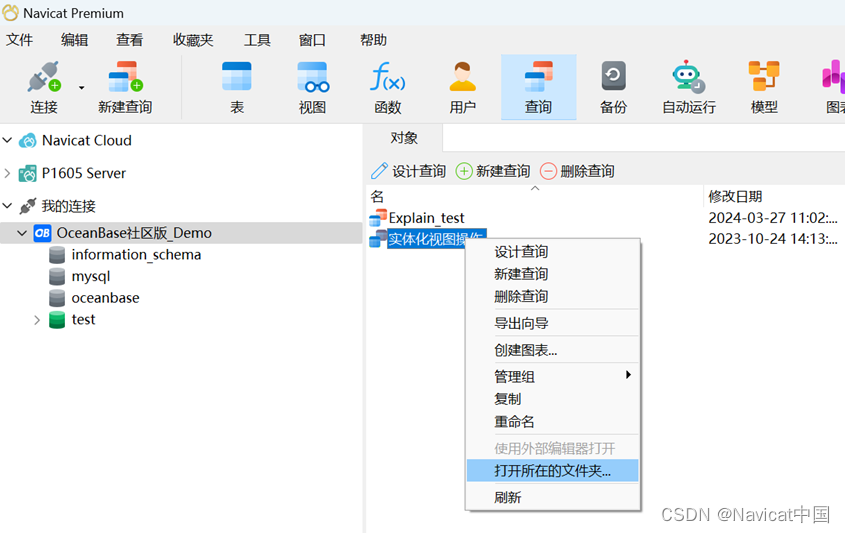
Task: Open the Automation (自动运行) robot icon
Action: pyautogui.click(x=688, y=76)
